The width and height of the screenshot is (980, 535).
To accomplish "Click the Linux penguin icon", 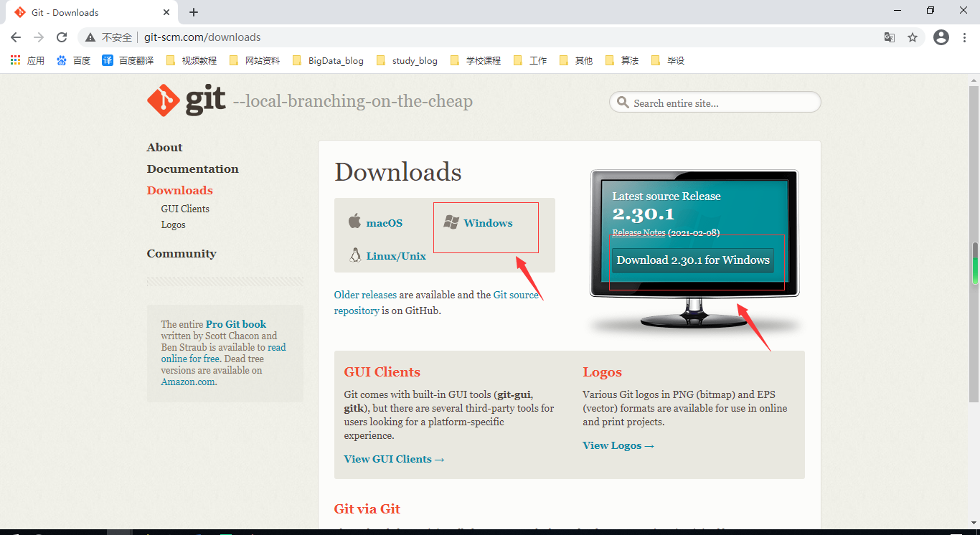I will click(354, 255).
